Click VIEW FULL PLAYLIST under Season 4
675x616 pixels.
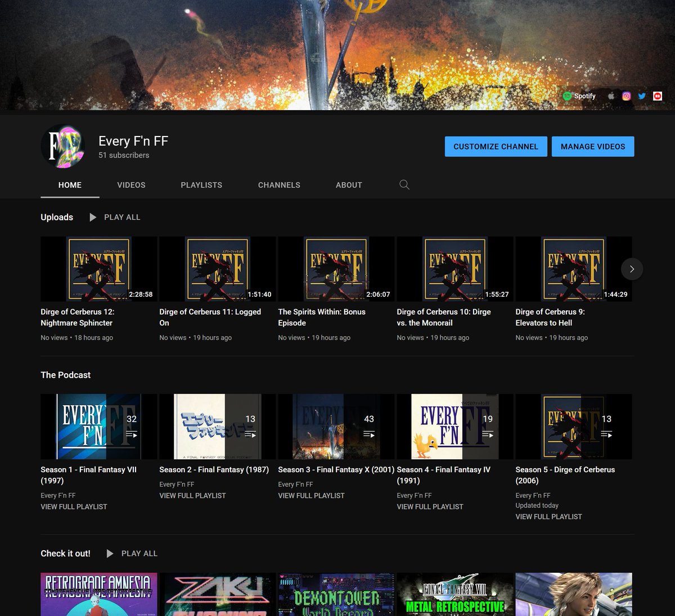pyautogui.click(x=430, y=506)
